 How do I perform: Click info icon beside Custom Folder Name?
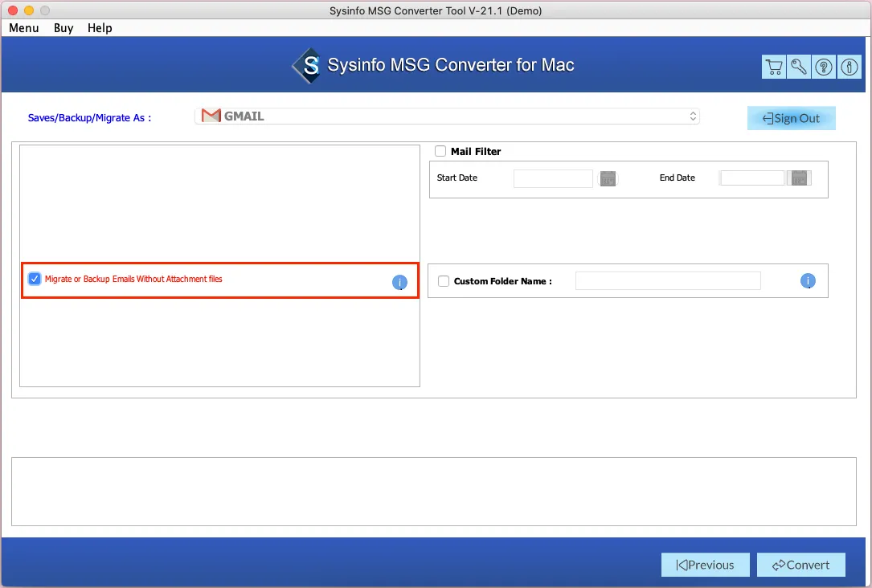click(808, 281)
